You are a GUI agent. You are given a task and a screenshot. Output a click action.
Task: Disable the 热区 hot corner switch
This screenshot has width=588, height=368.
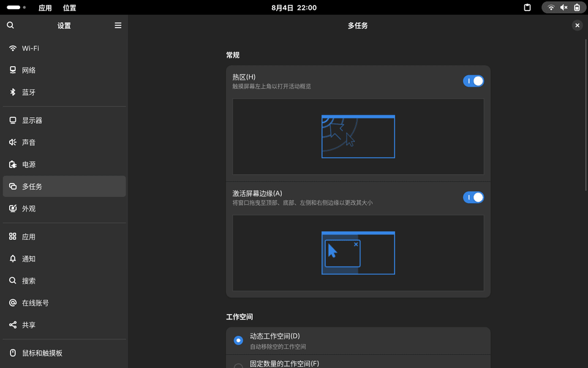473,81
